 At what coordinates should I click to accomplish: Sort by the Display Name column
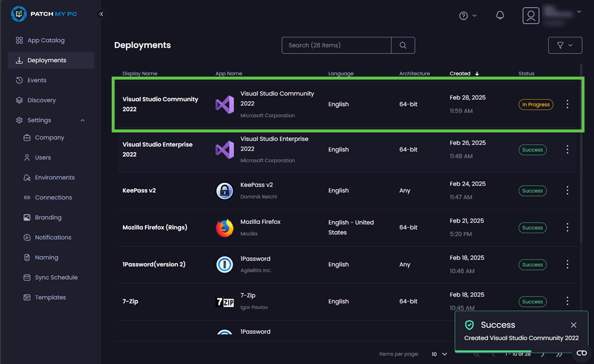pyautogui.click(x=140, y=74)
